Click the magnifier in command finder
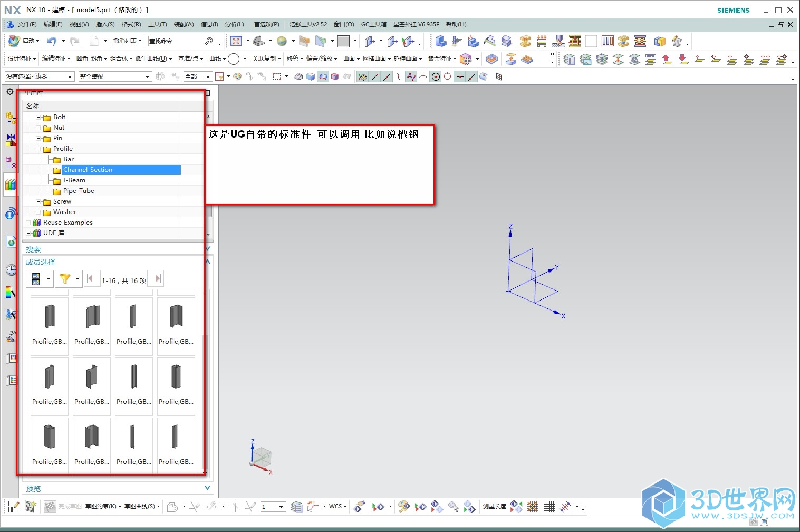The width and height of the screenshot is (800, 532). 209,41
